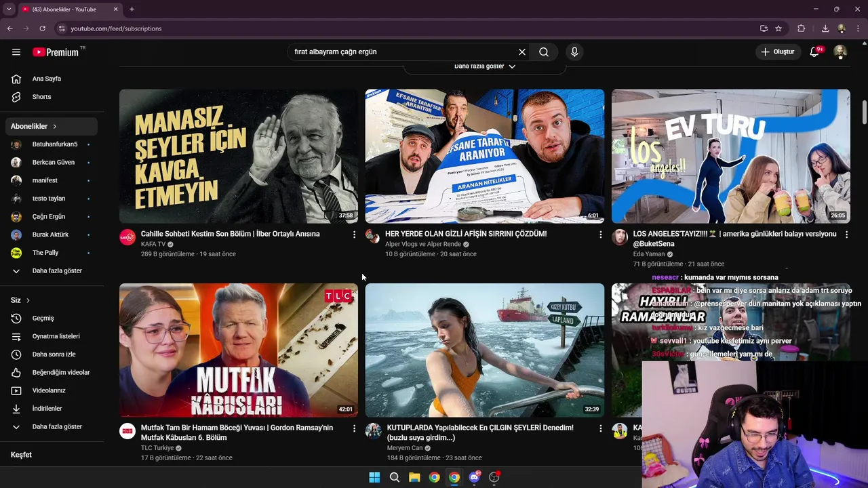
Task: Open Çağrı Ergün channel in sidebar
Action: 53,217
